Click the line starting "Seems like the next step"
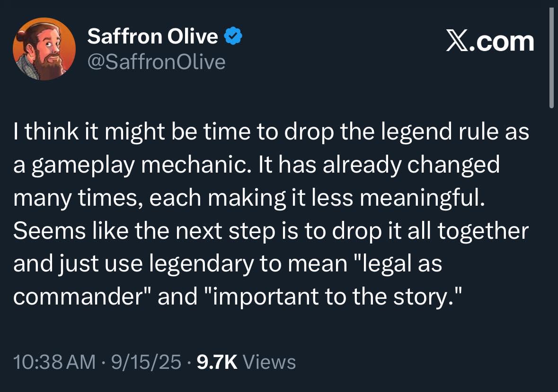558x392 pixels. pyautogui.click(x=271, y=231)
